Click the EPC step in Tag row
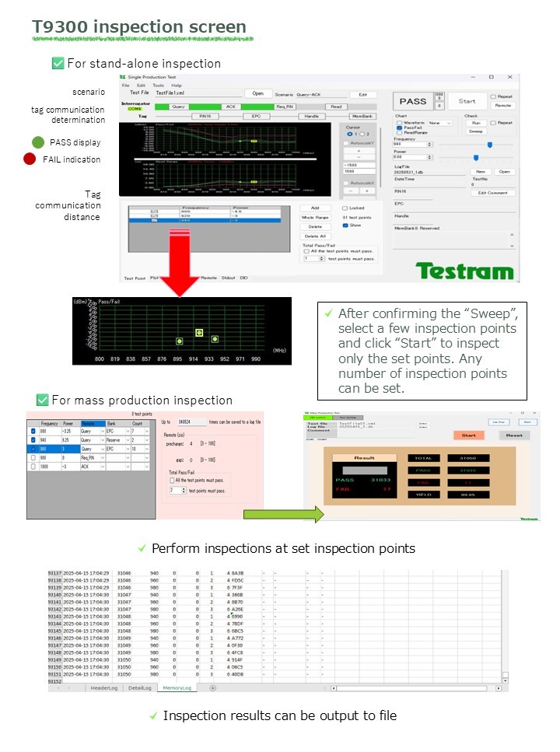This screenshot has height=752, width=560. pyautogui.click(x=257, y=116)
